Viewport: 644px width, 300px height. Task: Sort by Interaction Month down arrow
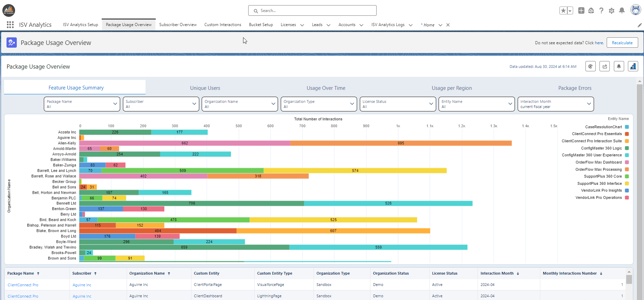point(518,274)
